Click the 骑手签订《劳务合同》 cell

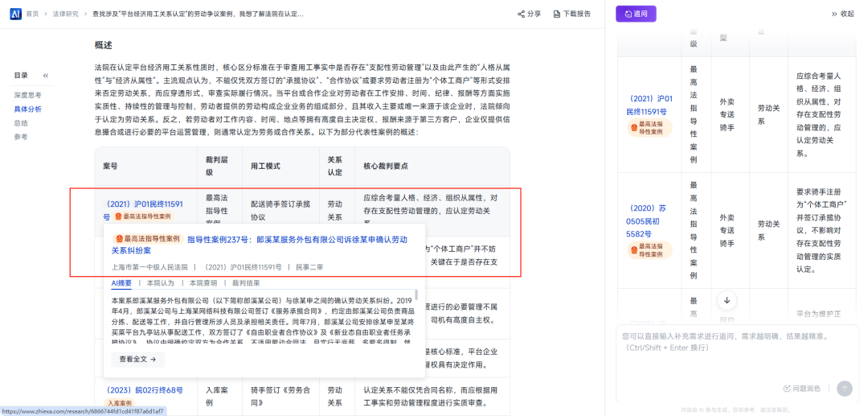point(280,396)
